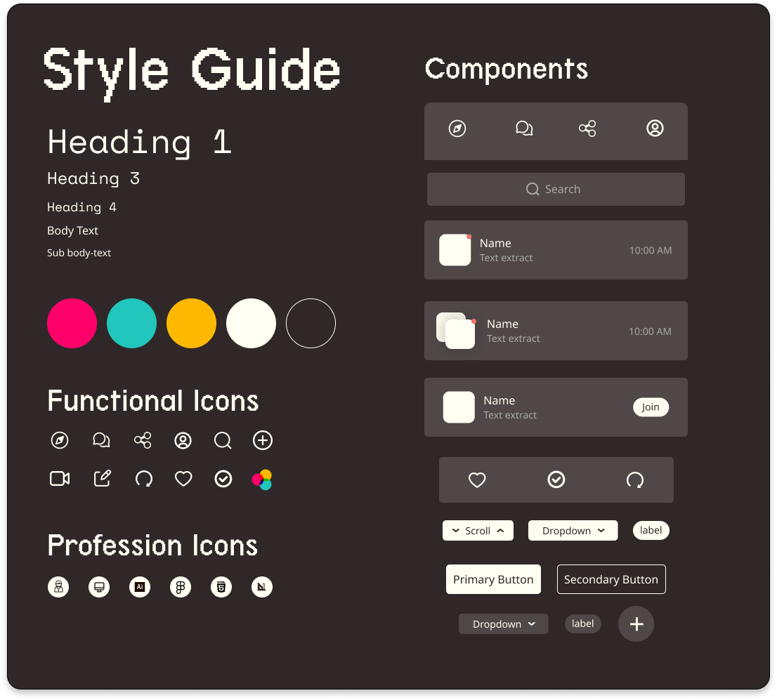The image size is (777, 700).
Task: Click the 'Components' heading
Action: [507, 70]
